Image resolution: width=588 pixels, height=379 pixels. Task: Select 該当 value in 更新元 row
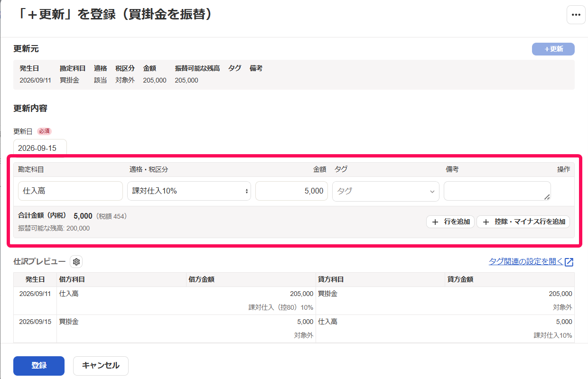coord(100,80)
